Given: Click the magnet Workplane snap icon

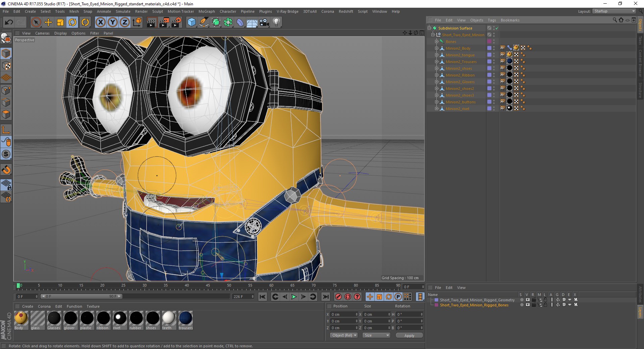Looking at the screenshot, I should (x=6, y=170).
